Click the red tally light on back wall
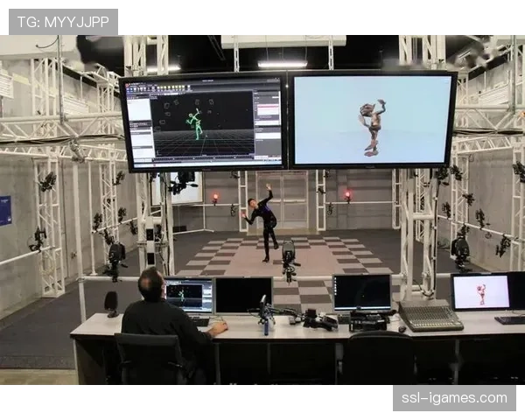The width and height of the screenshot is (525, 420). pyautogui.click(x=214, y=199)
